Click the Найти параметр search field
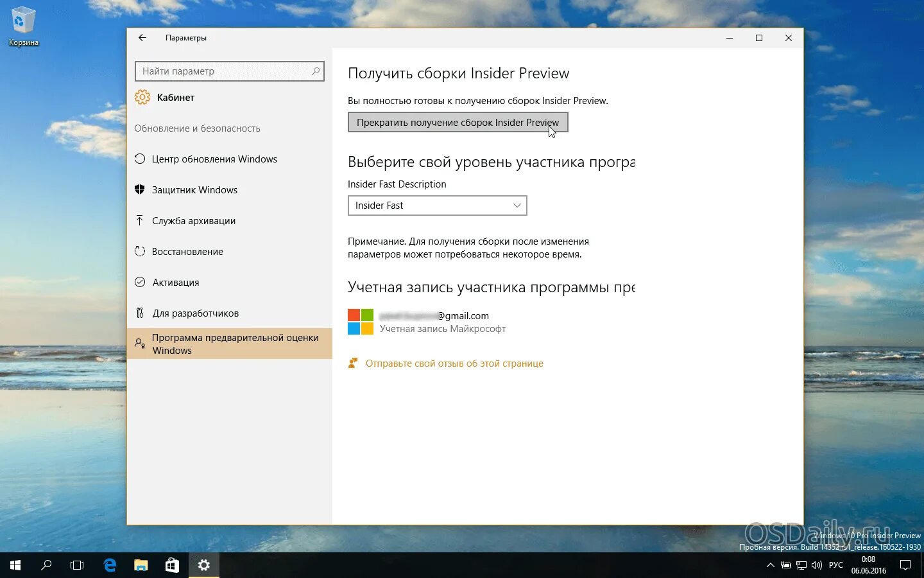The width and height of the screenshot is (924, 578). click(230, 71)
